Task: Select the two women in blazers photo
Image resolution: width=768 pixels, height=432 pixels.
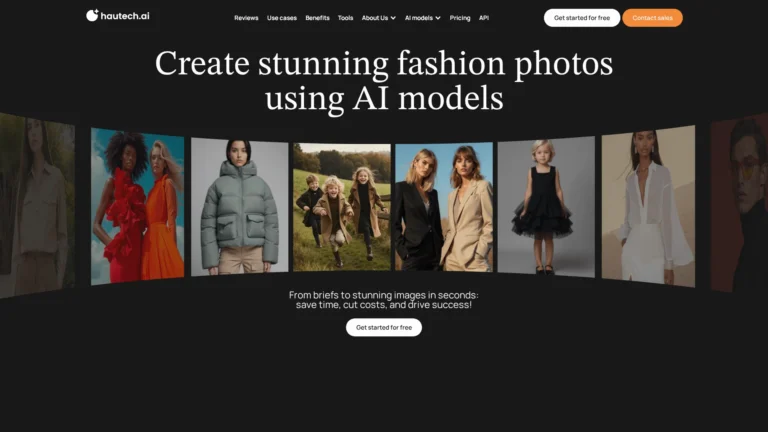Action: [x=443, y=206]
